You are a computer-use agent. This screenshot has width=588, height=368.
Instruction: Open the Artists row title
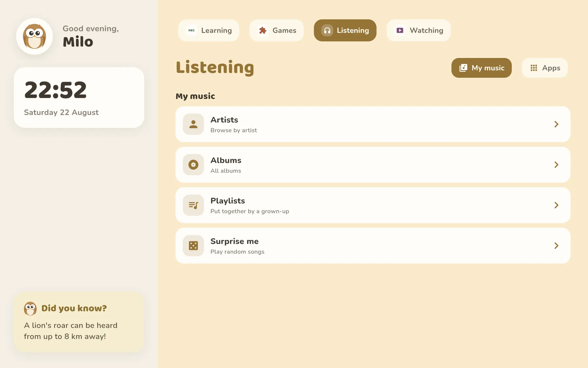(x=224, y=120)
